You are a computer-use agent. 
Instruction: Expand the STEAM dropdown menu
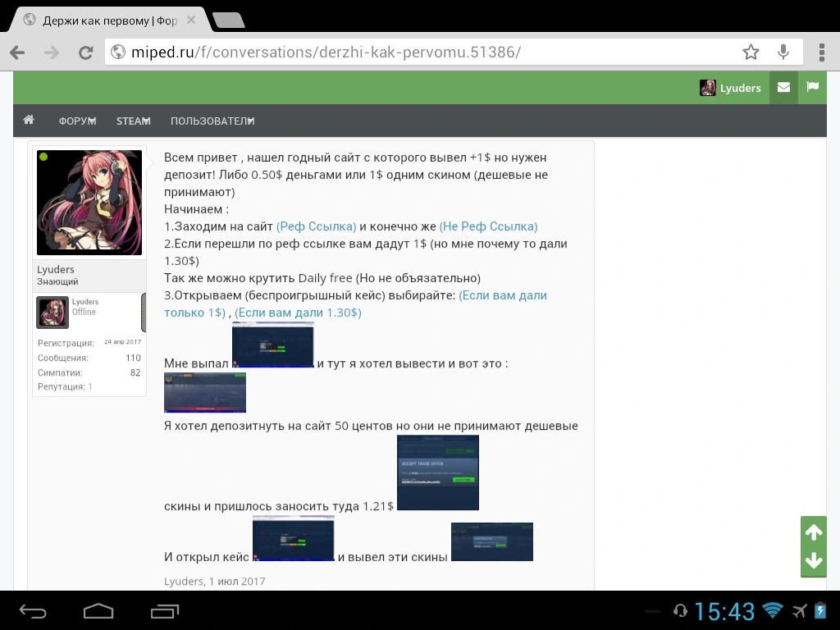coord(134,121)
